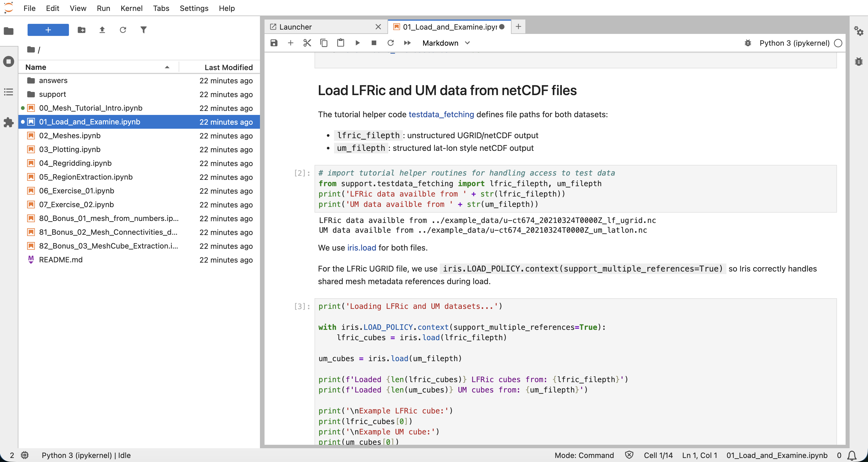Screen dimensions: 868x462
Task: Click the notebook trust shield icon
Action: point(629,455)
